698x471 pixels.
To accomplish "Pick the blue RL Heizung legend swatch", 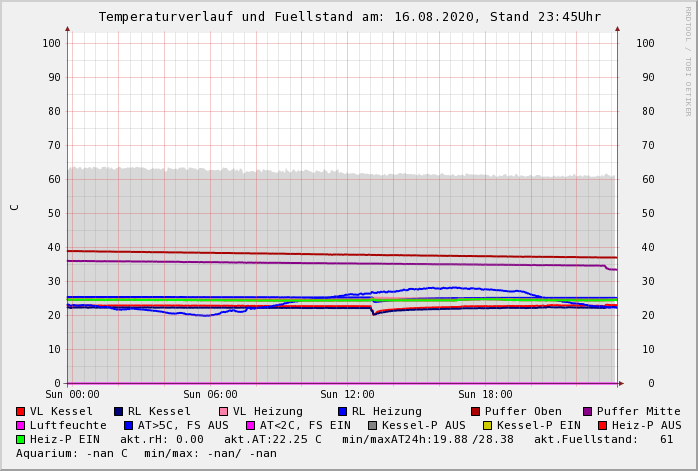I will (342, 412).
